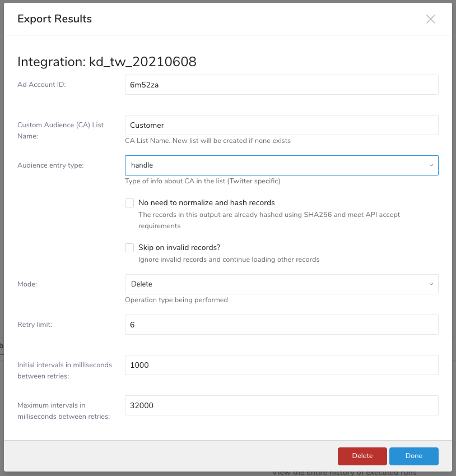
Task: Click the chevron arrow in the handle dropdown
Action: (431, 165)
